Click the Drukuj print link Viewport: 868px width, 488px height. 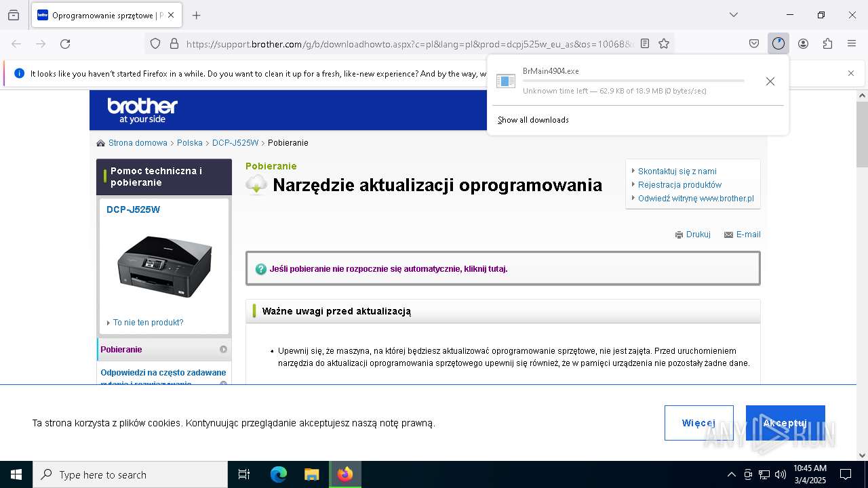coord(698,235)
